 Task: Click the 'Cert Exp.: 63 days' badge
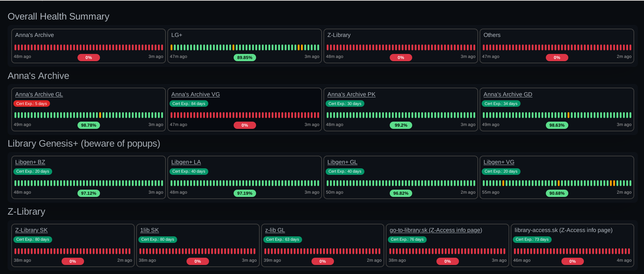click(x=283, y=240)
